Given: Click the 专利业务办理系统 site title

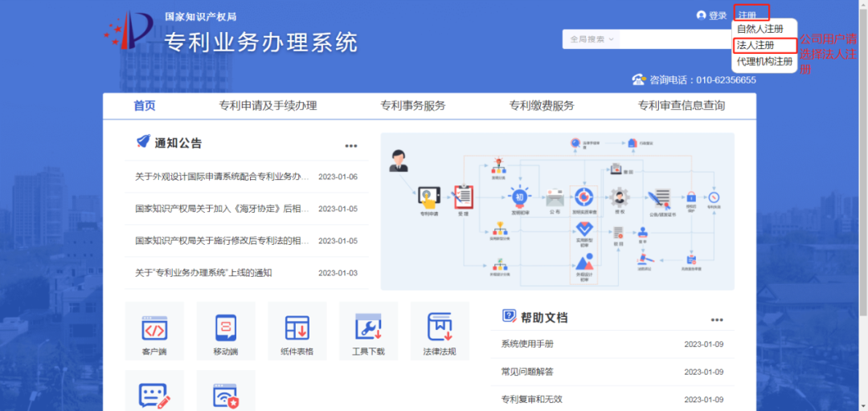Looking at the screenshot, I should (x=261, y=43).
